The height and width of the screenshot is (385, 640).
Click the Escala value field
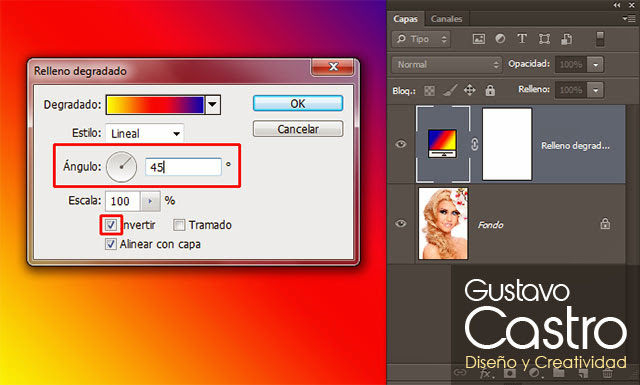tap(123, 201)
